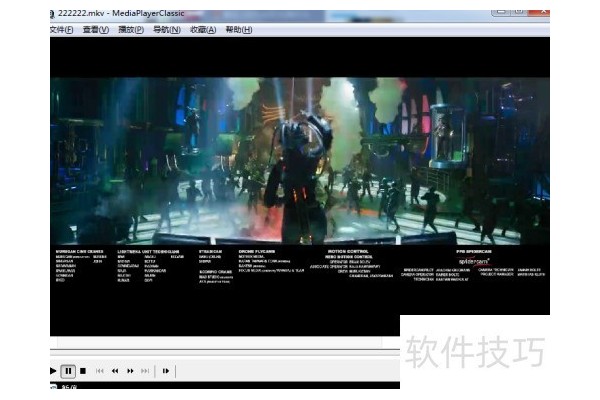Open the 播放(P) menu
This screenshot has width=600, height=400.
[x=131, y=29]
